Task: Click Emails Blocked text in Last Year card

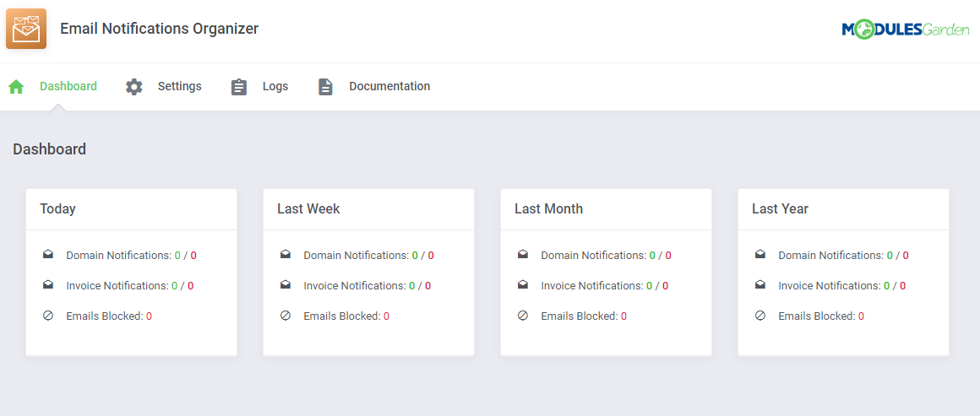Action: click(818, 316)
